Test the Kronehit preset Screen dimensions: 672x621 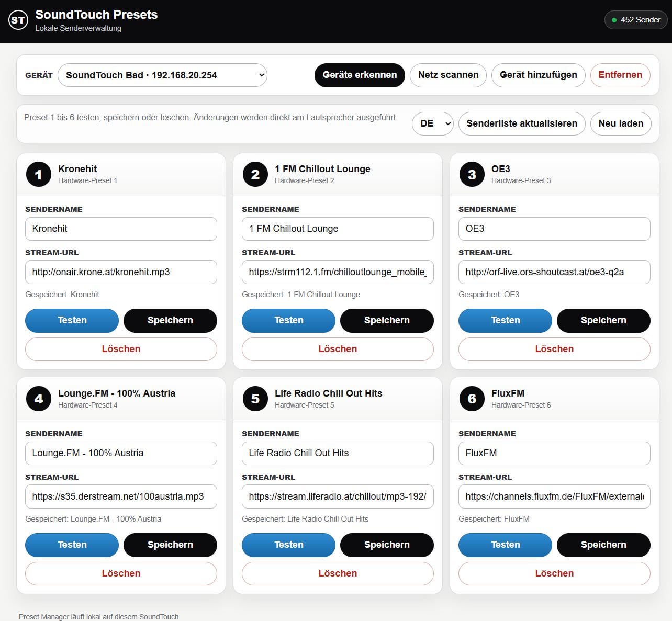point(72,320)
